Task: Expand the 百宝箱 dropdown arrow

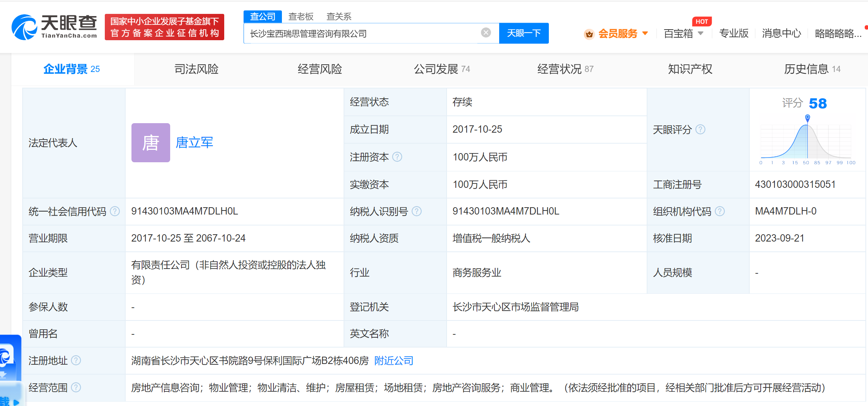Action: click(x=700, y=34)
